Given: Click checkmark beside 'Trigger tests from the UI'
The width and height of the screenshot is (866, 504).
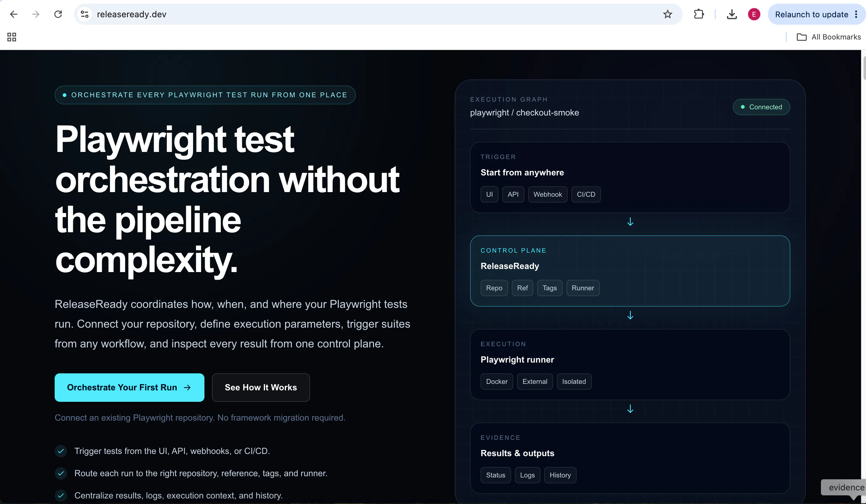Looking at the screenshot, I should 61,451.
